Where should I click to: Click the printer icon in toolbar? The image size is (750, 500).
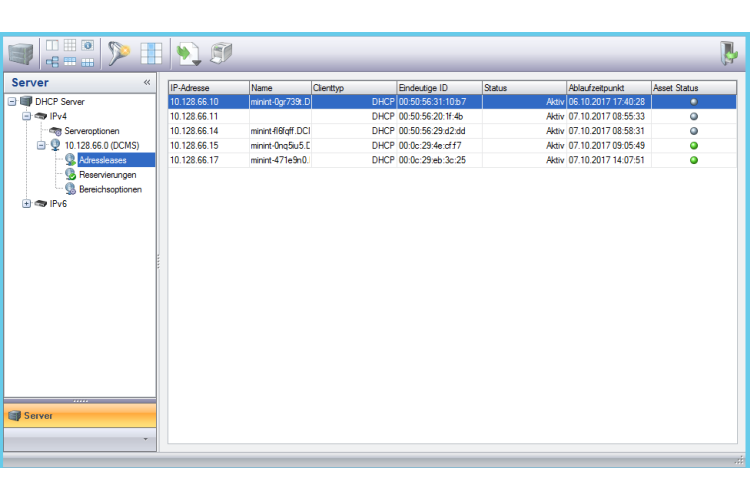tap(221, 53)
